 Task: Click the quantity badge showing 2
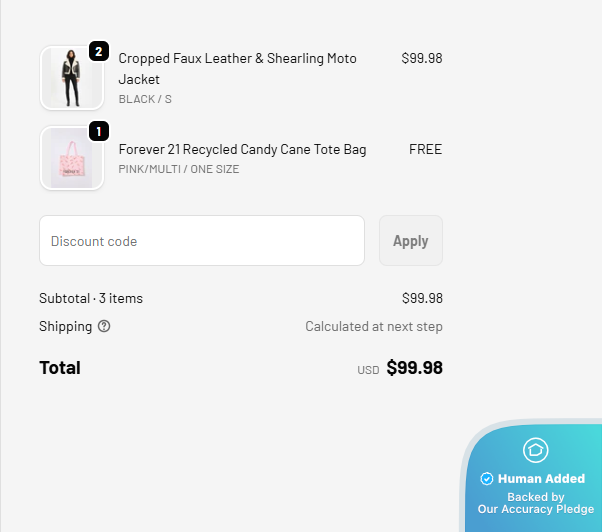click(x=98, y=51)
